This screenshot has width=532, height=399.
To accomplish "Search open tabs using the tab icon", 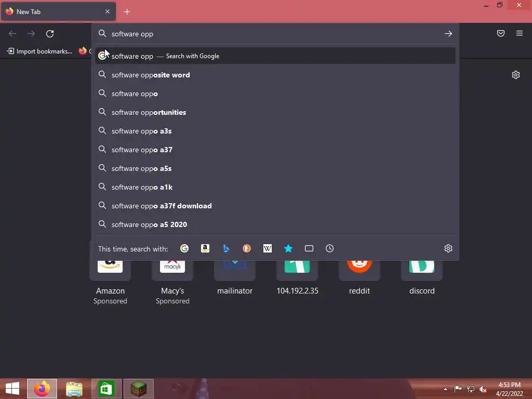I will [x=309, y=248].
